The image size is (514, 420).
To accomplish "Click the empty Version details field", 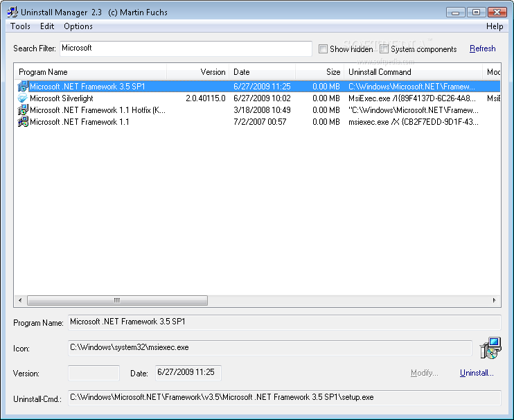I will (94, 373).
